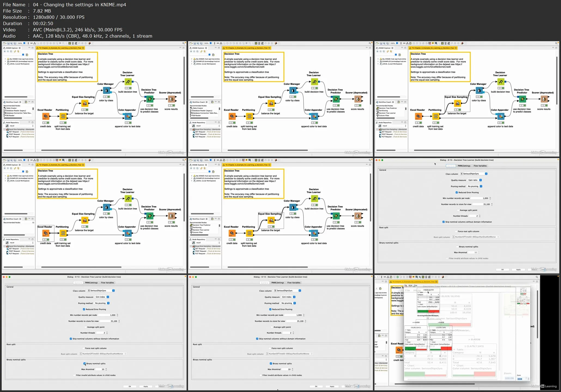This screenshot has width=561, height=392.
Task: Open Pruning method dropdown in Gain ratio dialog
Action: point(475,186)
